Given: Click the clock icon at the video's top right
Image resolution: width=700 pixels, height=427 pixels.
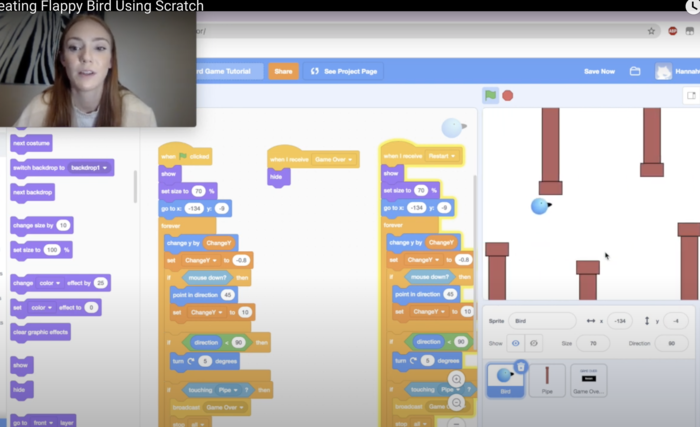Looking at the screenshot, I should coord(694,5).
